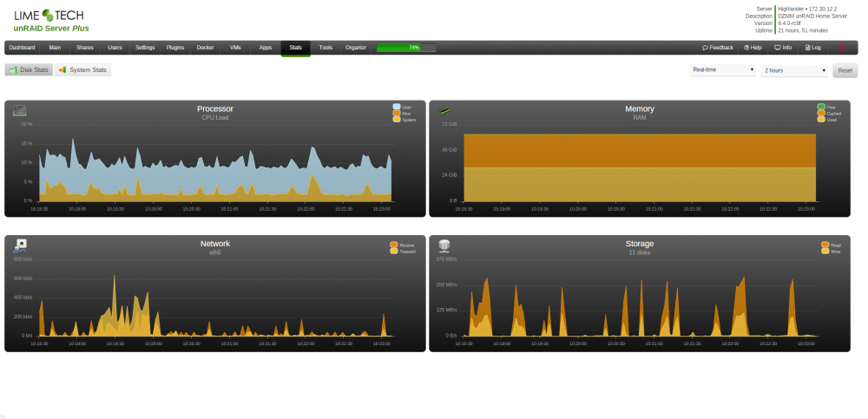Switch to System Stats view

point(82,69)
